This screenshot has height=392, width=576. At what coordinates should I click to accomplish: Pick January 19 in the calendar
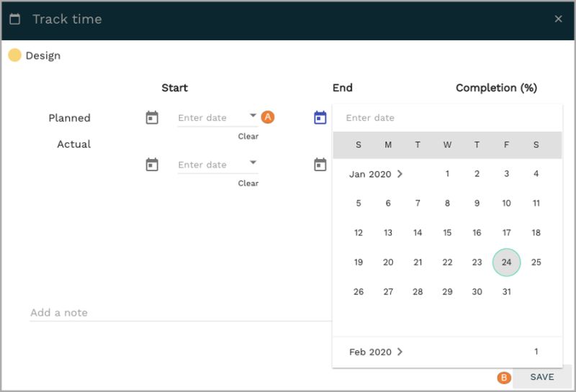point(359,262)
